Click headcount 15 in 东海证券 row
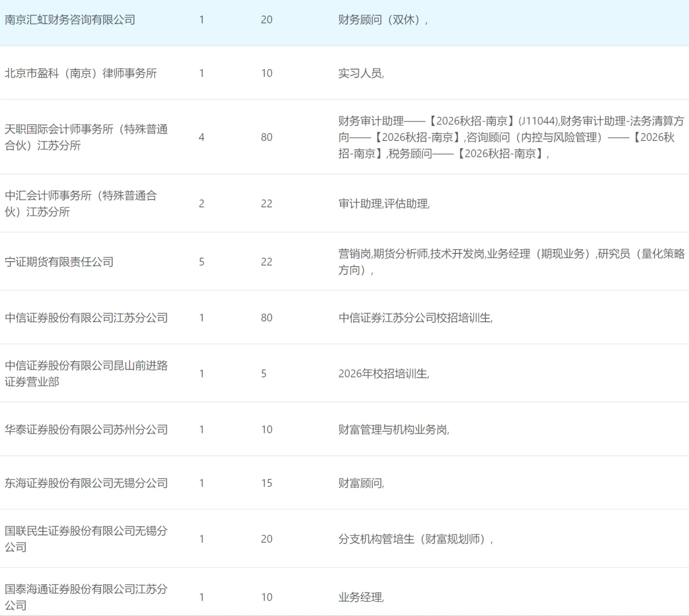Screen dimensions: 689x616 pyautogui.click(x=266, y=483)
